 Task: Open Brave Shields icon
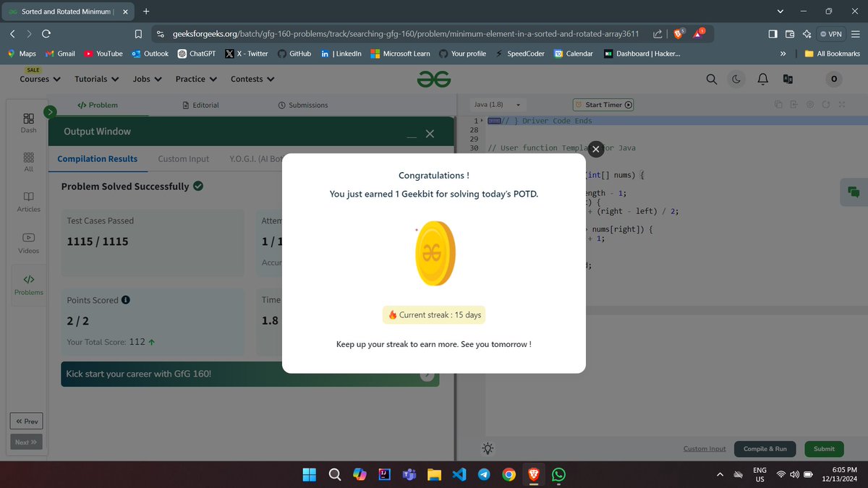tap(679, 33)
